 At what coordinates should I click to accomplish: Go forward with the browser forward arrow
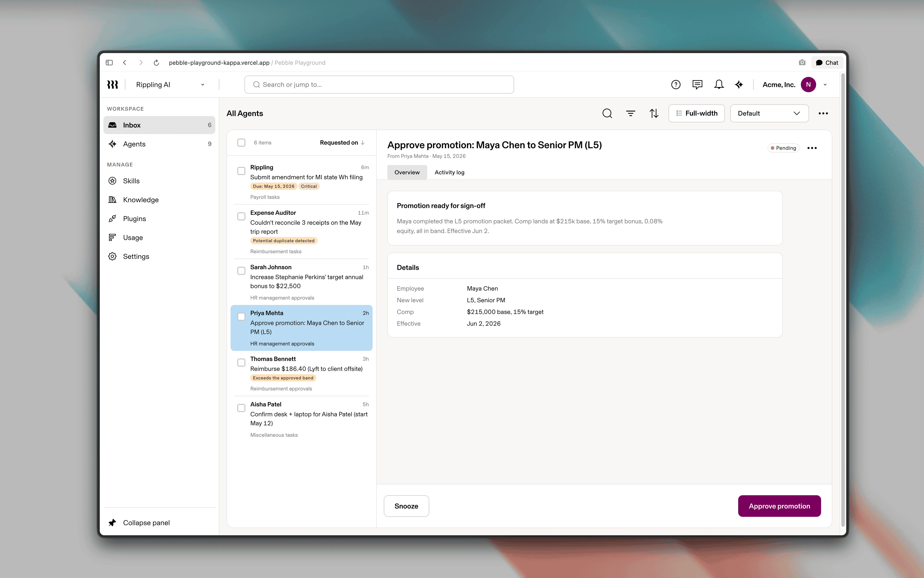[x=141, y=63]
